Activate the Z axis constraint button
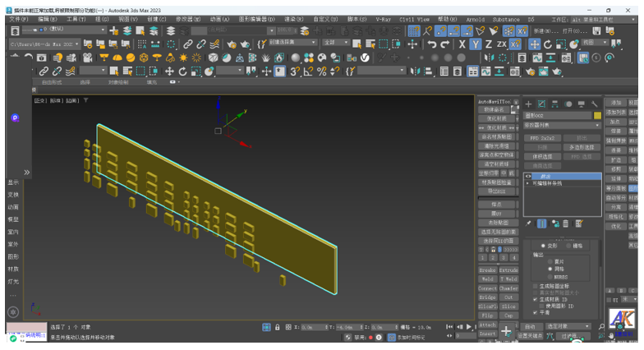The height and width of the screenshot is (350, 644). [489, 44]
